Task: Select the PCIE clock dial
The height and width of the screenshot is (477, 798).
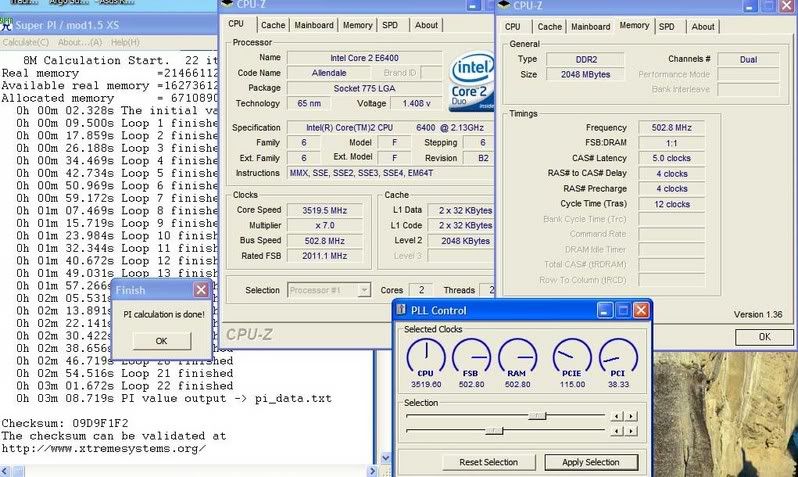Action: [x=572, y=358]
